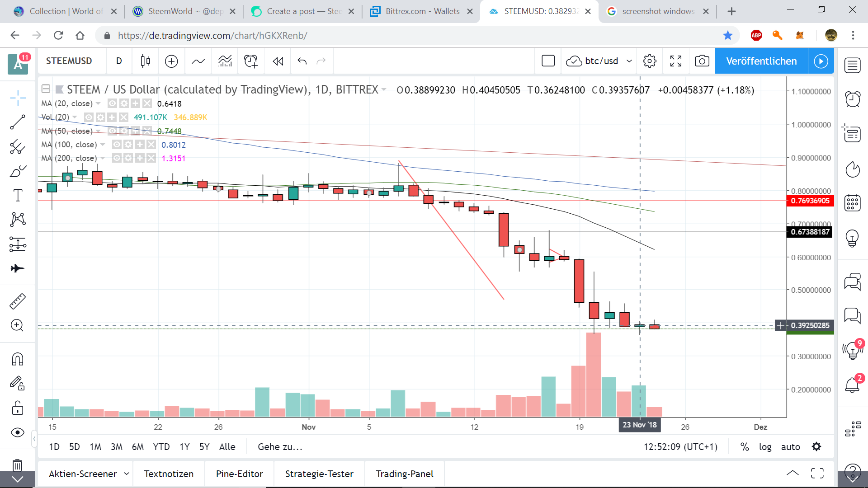Viewport: 868px width, 488px height.
Task: Select the text annotation tool
Action: point(18,196)
